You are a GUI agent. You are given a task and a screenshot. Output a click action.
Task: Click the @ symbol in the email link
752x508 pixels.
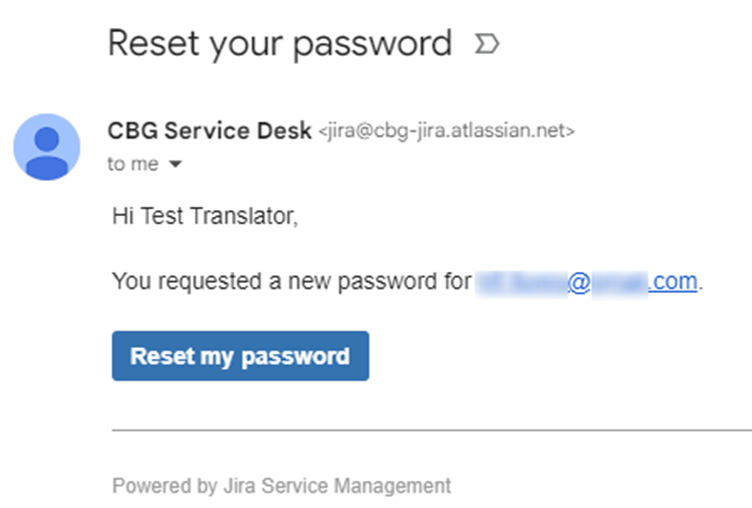(x=579, y=282)
